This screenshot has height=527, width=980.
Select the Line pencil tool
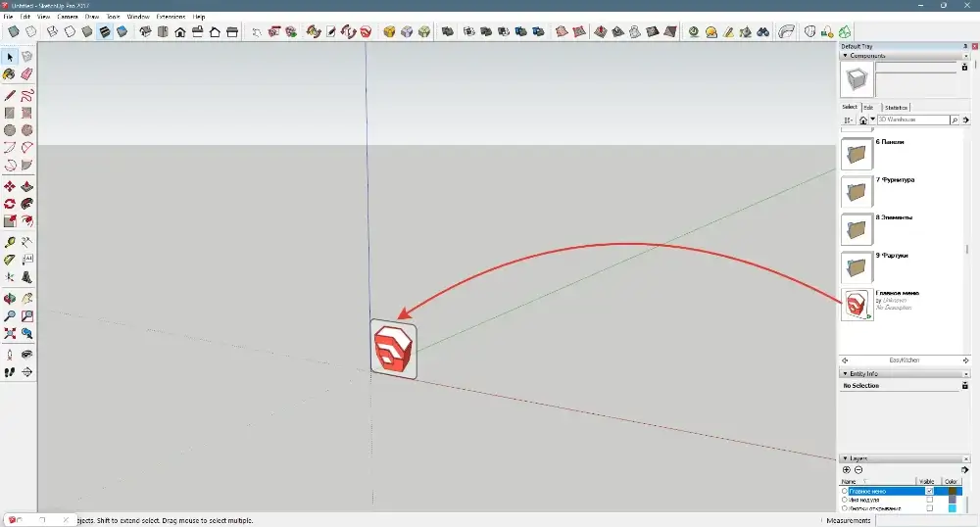[x=10, y=96]
